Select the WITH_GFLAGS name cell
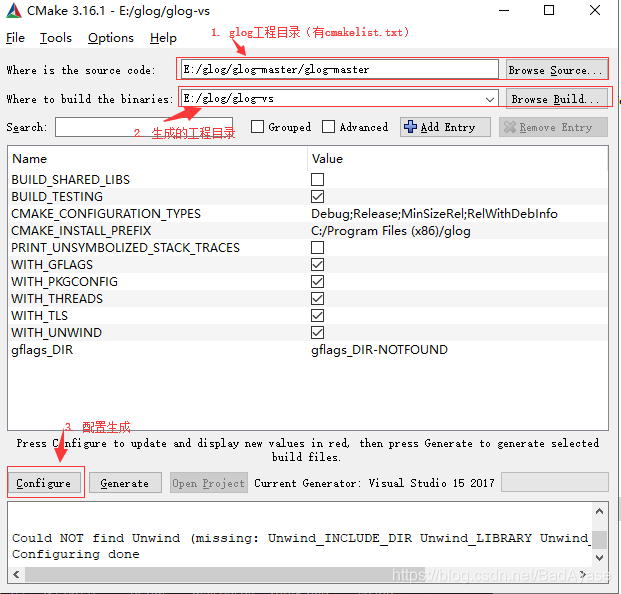 coord(52,265)
